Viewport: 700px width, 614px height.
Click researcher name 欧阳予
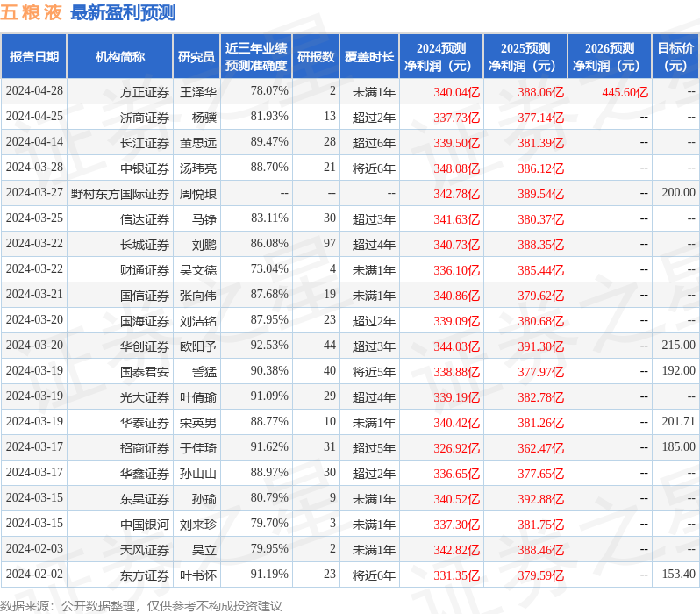pyautogui.click(x=198, y=347)
